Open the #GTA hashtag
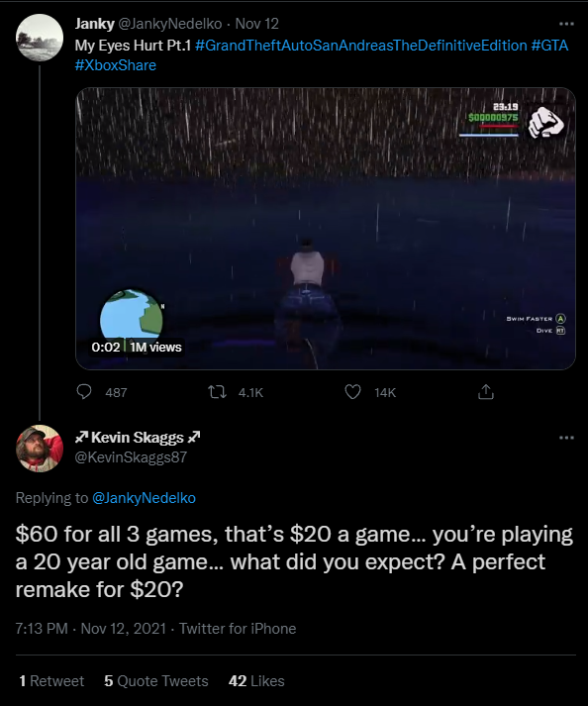588x706 pixels. (x=549, y=46)
